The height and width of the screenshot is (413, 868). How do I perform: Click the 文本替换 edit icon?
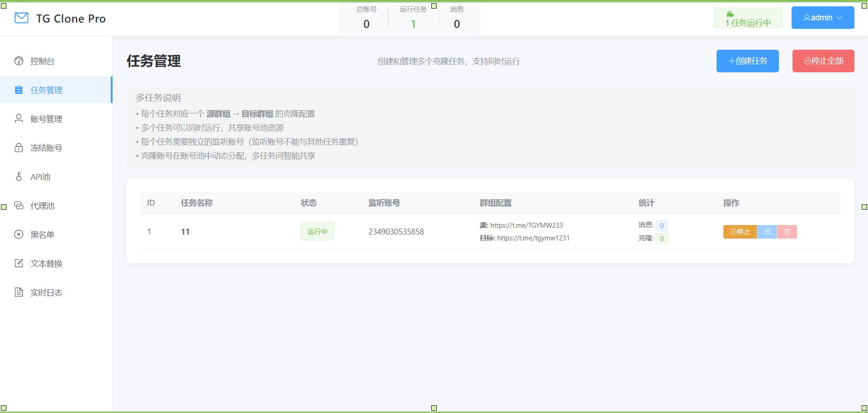19,263
